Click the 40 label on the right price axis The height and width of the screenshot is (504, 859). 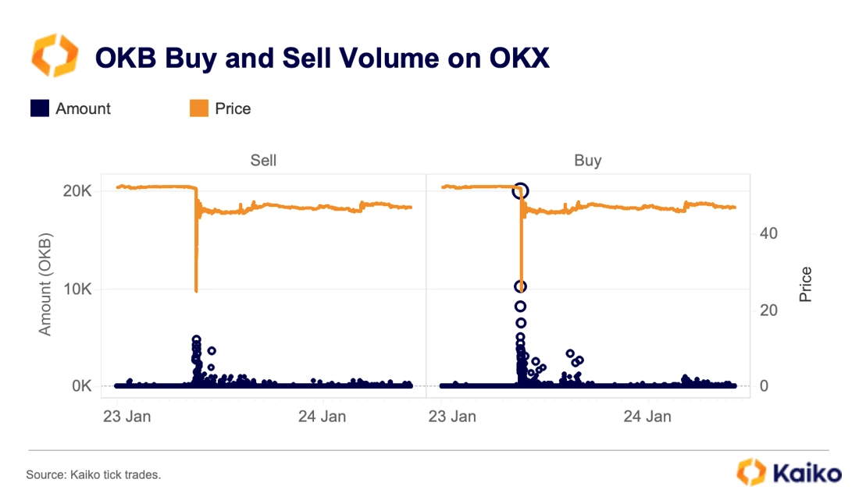point(768,233)
